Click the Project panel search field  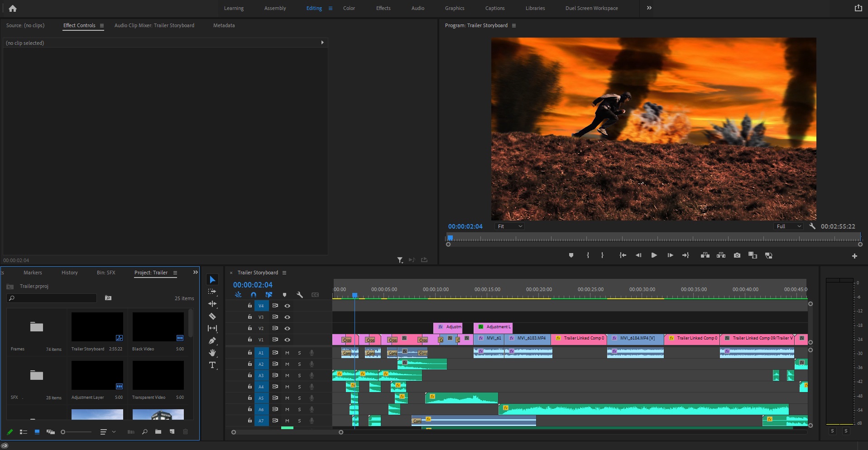click(x=52, y=298)
